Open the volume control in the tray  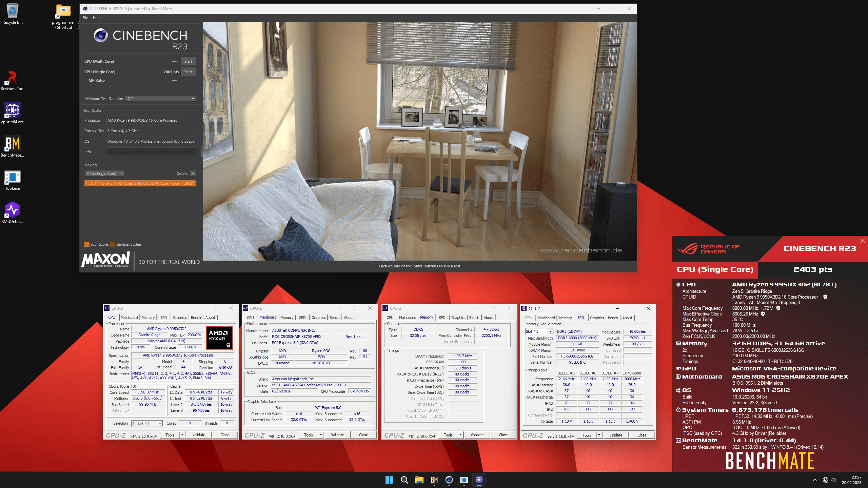click(833, 480)
